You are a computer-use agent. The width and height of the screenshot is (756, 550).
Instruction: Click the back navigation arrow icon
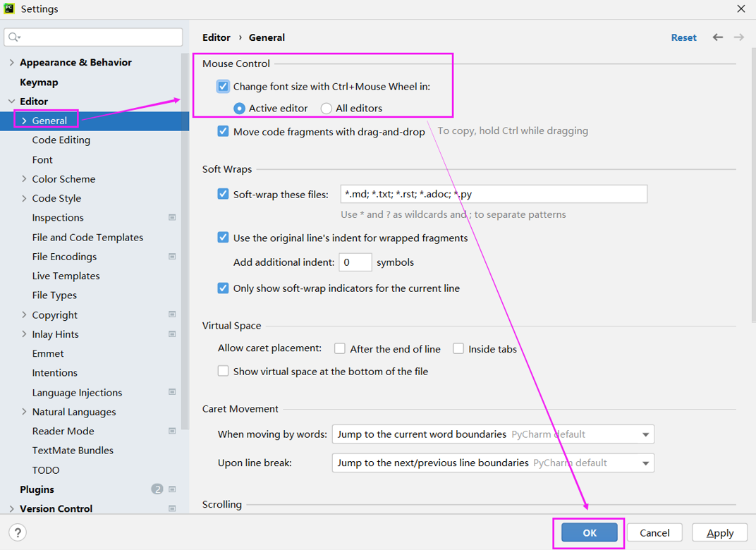coord(718,37)
